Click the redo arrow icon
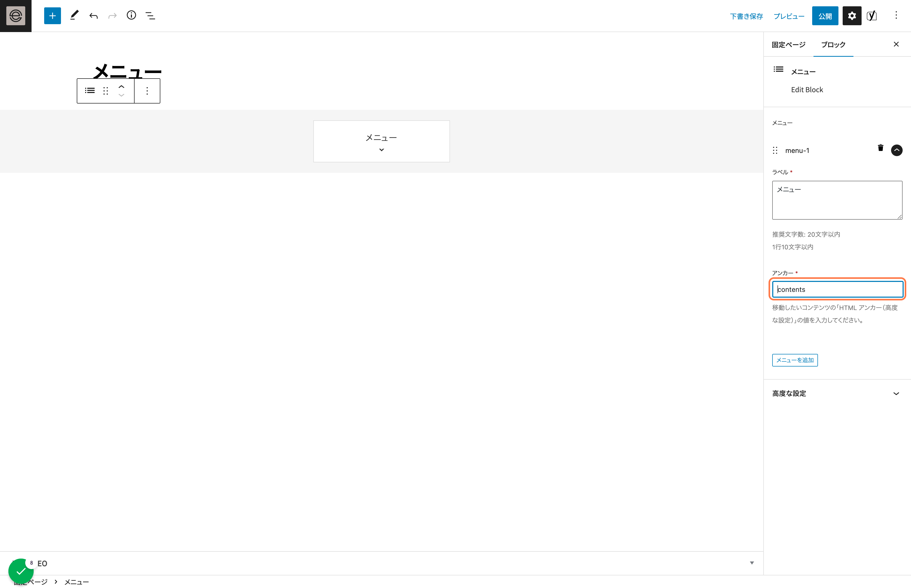Screen dimensions: 911x588 click(112, 16)
